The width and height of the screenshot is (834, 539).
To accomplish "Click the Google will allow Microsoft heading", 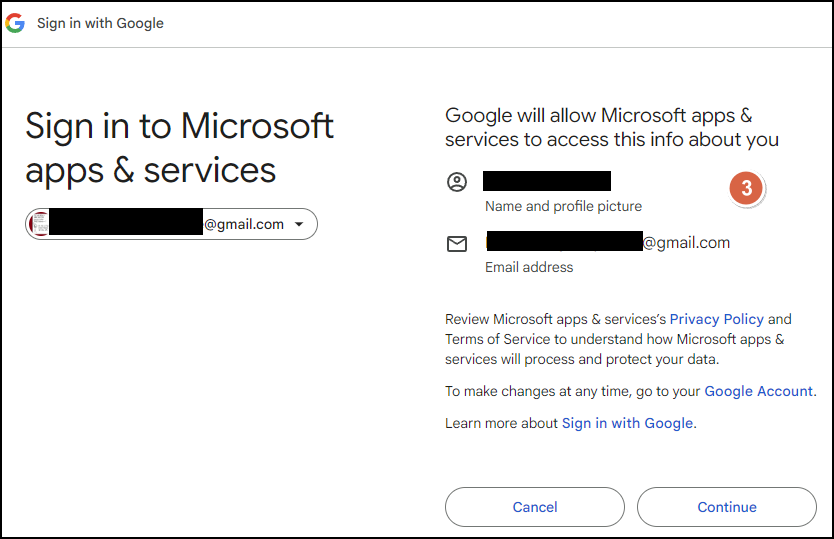I will (612, 127).
